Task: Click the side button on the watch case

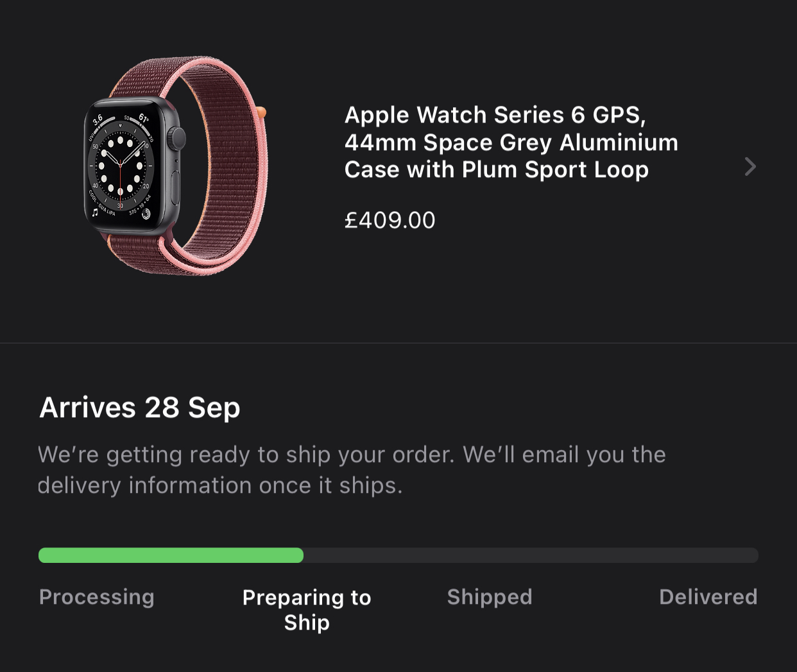Action: tap(176, 189)
